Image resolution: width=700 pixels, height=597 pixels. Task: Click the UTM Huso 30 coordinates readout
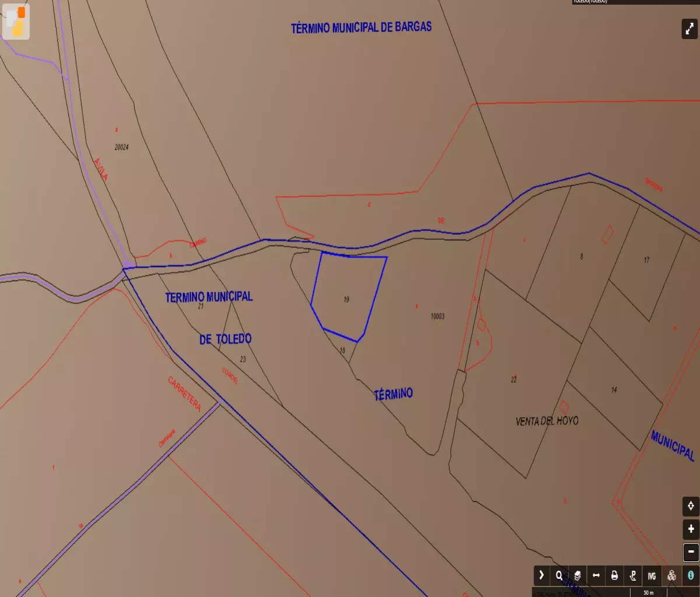click(x=552, y=593)
